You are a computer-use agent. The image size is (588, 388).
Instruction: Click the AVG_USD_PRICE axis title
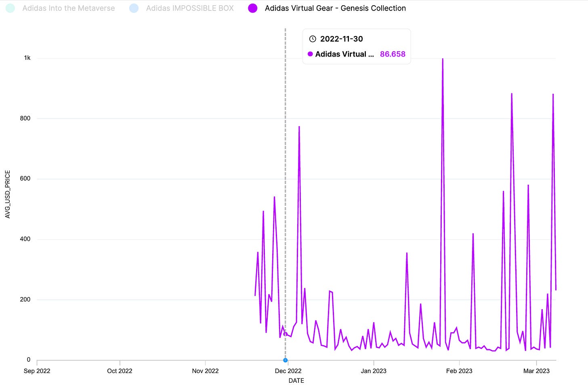pyautogui.click(x=8, y=194)
